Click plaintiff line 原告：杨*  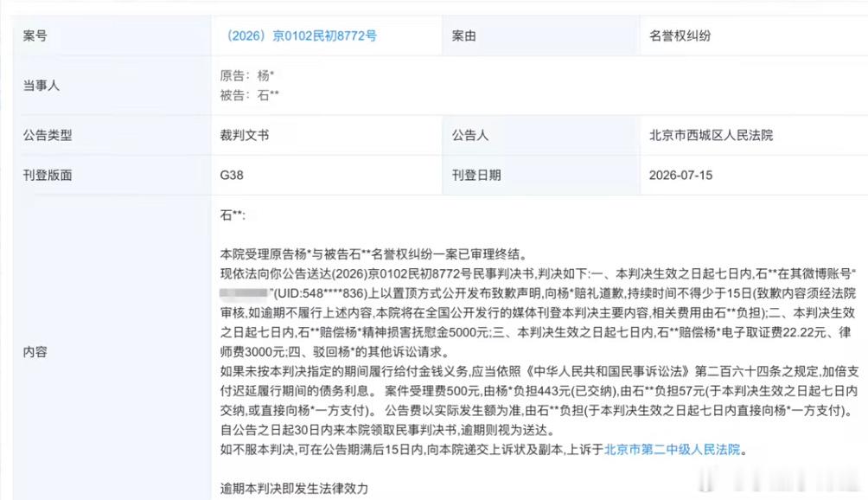(247, 75)
